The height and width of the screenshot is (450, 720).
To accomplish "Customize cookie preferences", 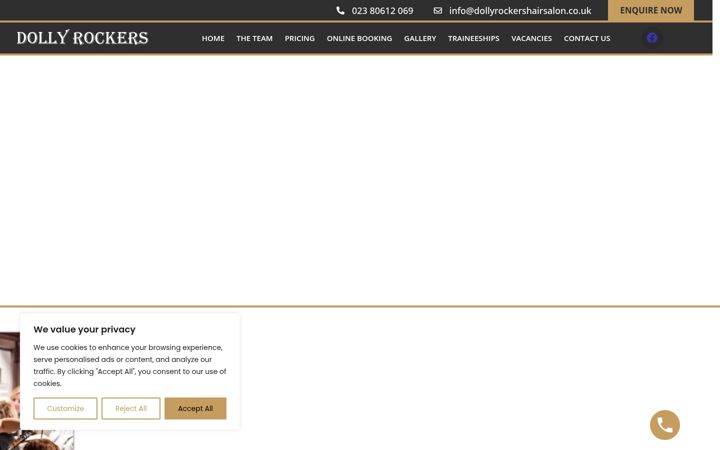I will click(x=65, y=408).
